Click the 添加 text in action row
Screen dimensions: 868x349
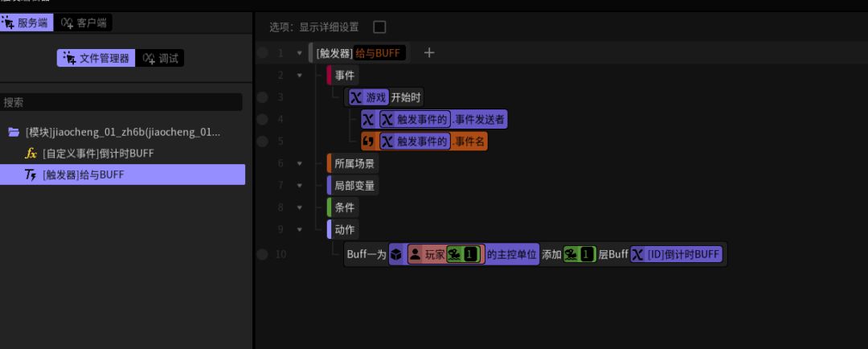click(551, 254)
